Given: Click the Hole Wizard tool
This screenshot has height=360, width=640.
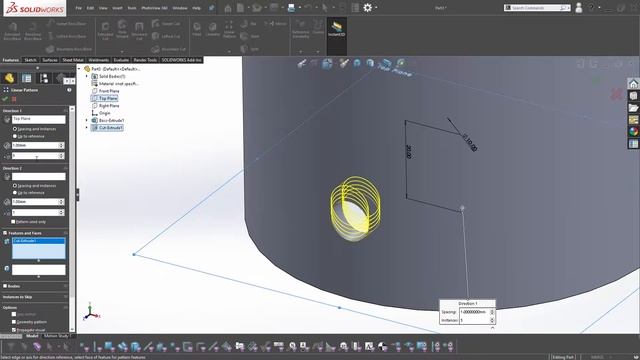Looking at the screenshot, I should point(122,29).
